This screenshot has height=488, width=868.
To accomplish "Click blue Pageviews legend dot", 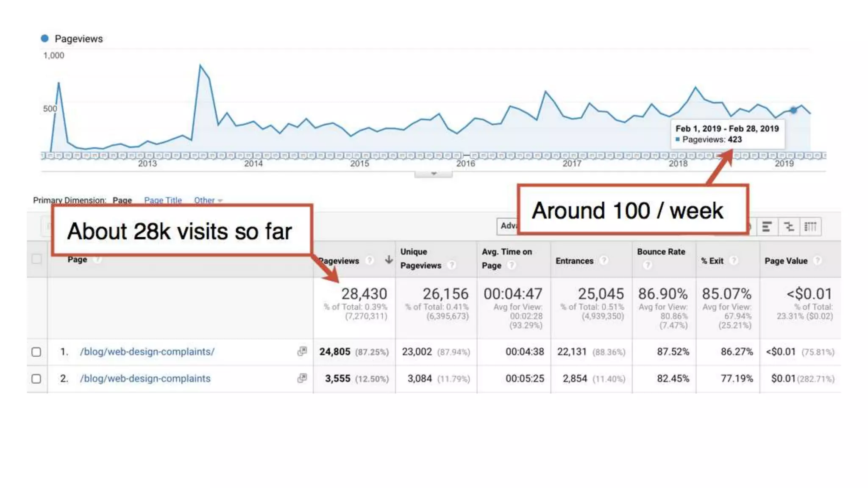I will (45, 39).
